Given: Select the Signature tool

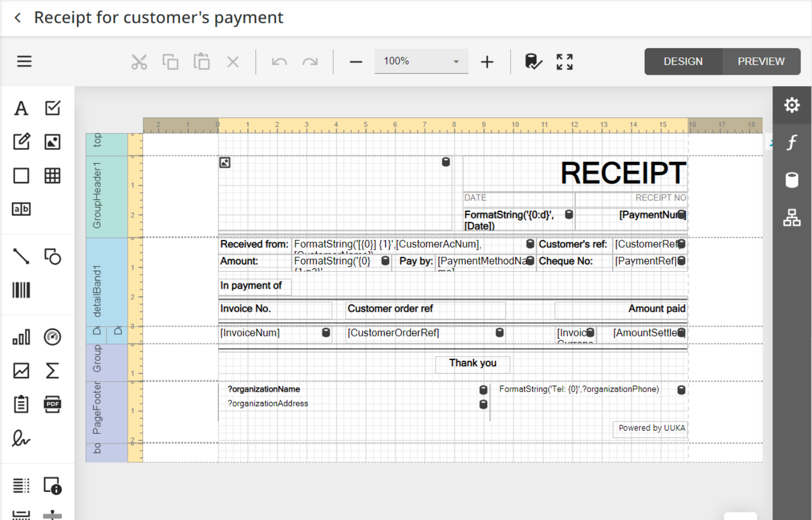Looking at the screenshot, I should click(21, 438).
